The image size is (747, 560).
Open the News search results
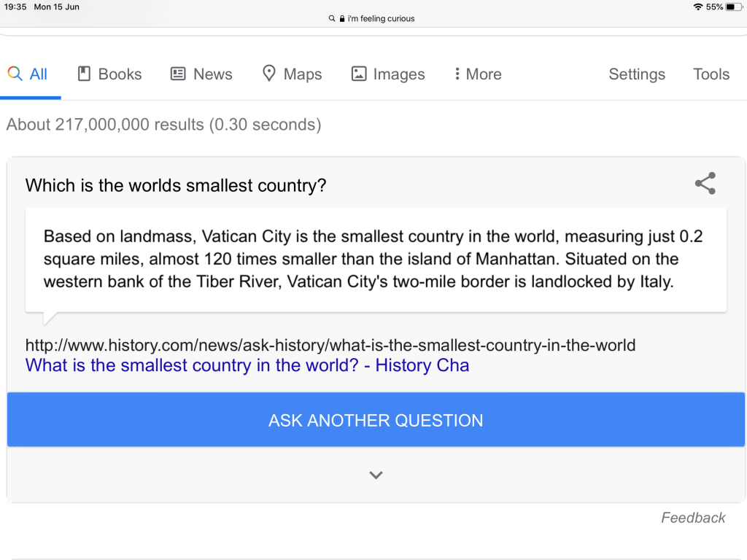pyautogui.click(x=201, y=74)
